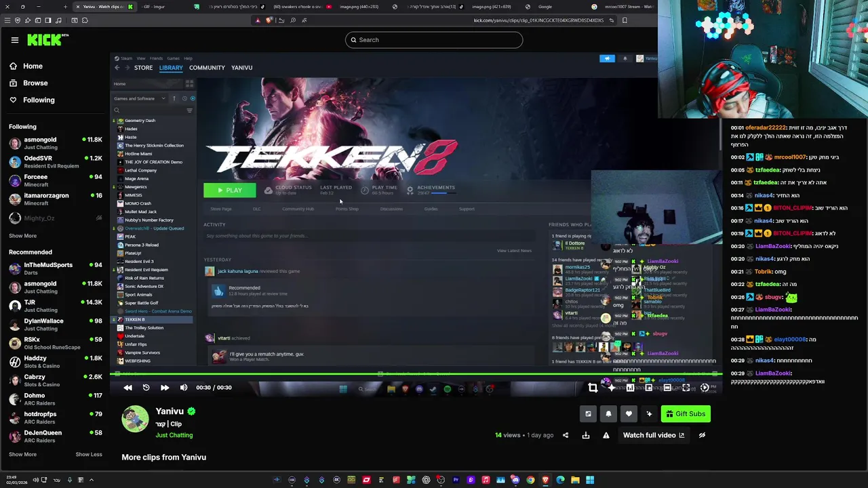
Task: Rewind the clip playback
Action: click(x=127, y=388)
